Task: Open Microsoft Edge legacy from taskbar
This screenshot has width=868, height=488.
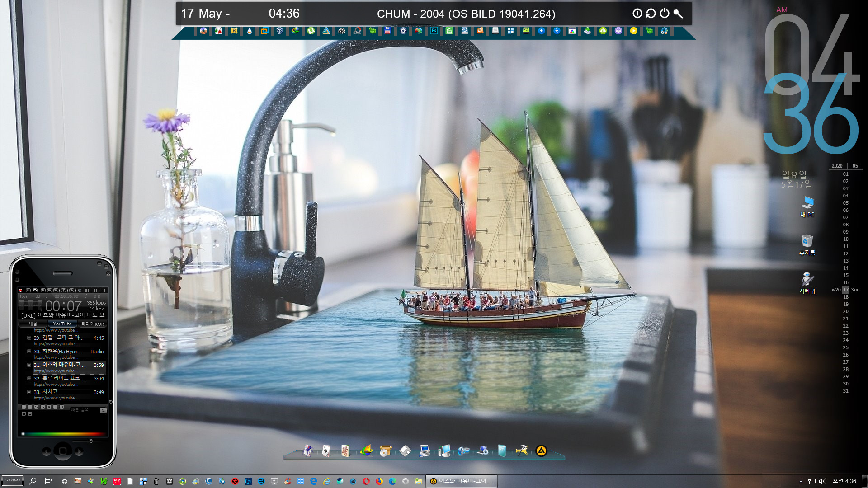Action: click(x=313, y=481)
